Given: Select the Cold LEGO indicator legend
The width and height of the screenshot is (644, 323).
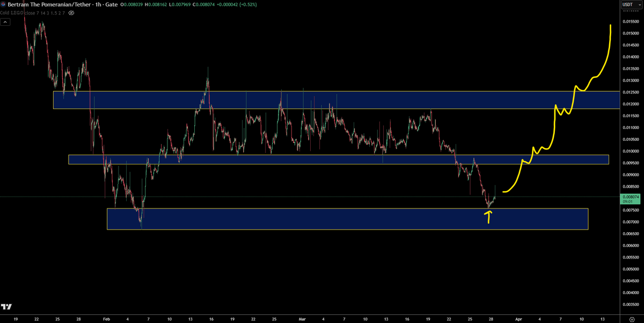Looking at the screenshot, I should tap(33, 12).
